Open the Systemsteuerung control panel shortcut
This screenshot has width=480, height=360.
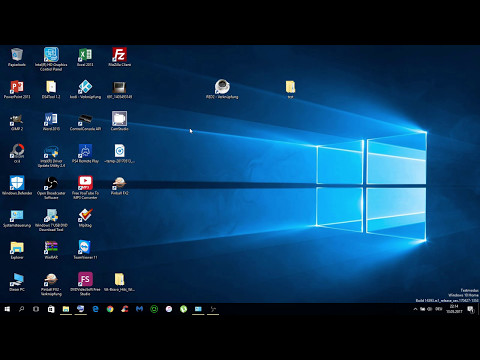point(17,218)
